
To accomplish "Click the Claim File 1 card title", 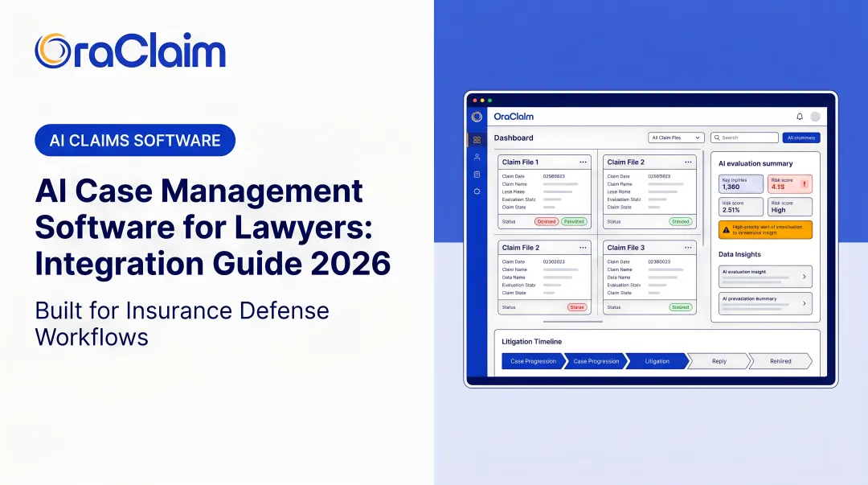I will (x=520, y=162).
